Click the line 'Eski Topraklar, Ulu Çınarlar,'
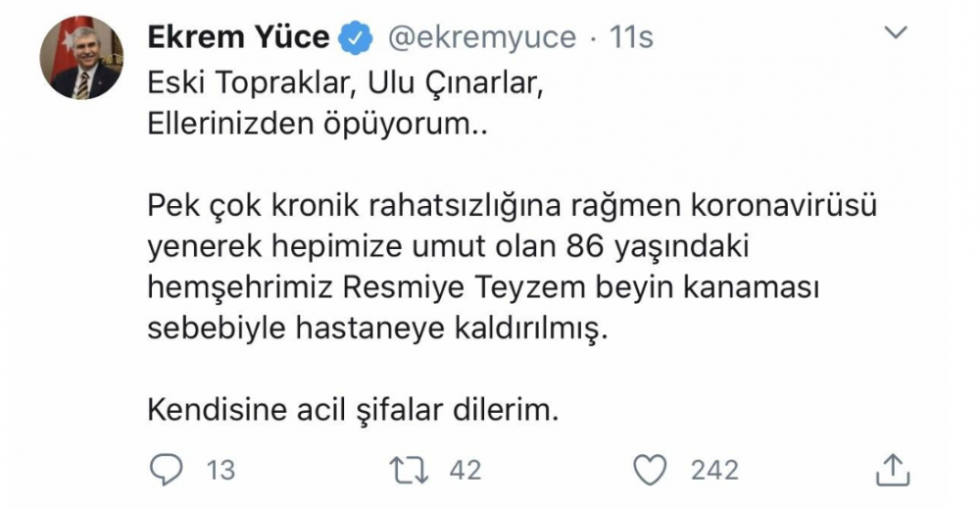The height and width of the screenshot is (509, 980). click(343, 86)
